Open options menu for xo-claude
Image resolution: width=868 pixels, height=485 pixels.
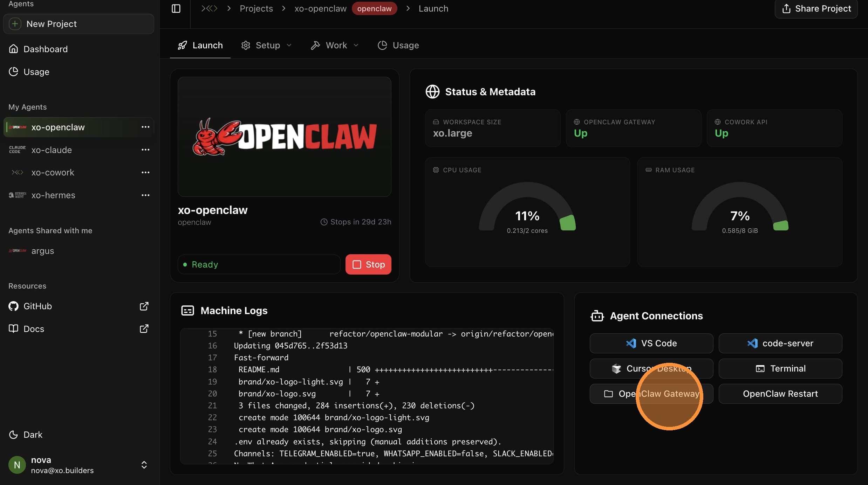(x=145, y=150)
